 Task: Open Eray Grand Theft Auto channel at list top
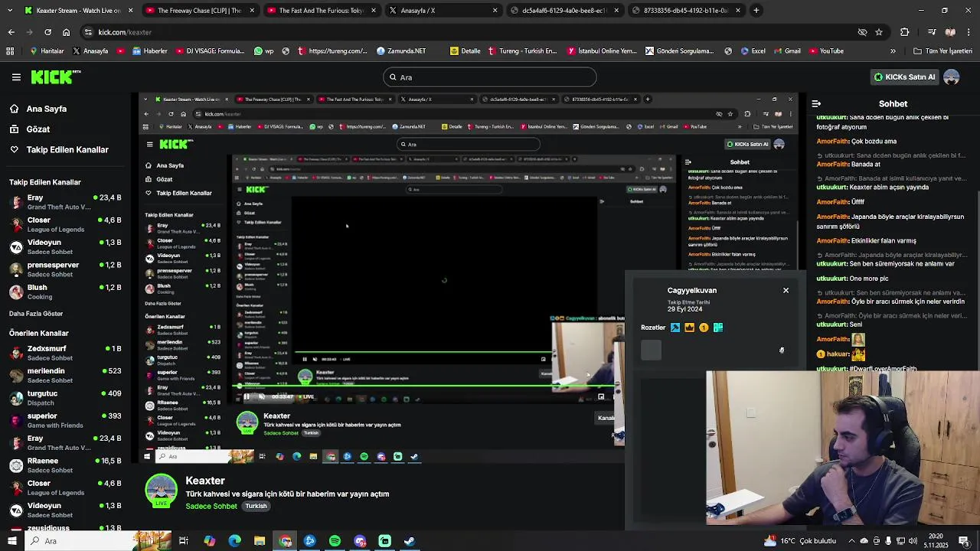(65, 202)
